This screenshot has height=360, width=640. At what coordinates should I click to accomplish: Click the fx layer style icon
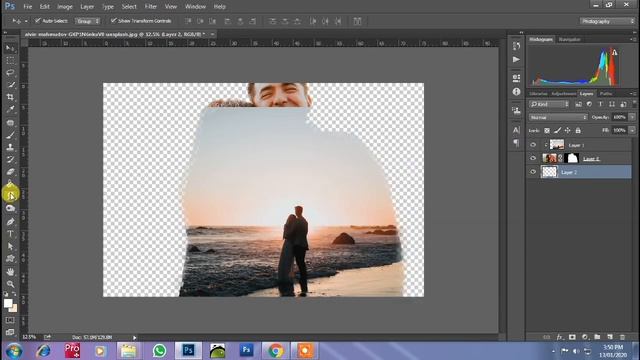point(559,337)
